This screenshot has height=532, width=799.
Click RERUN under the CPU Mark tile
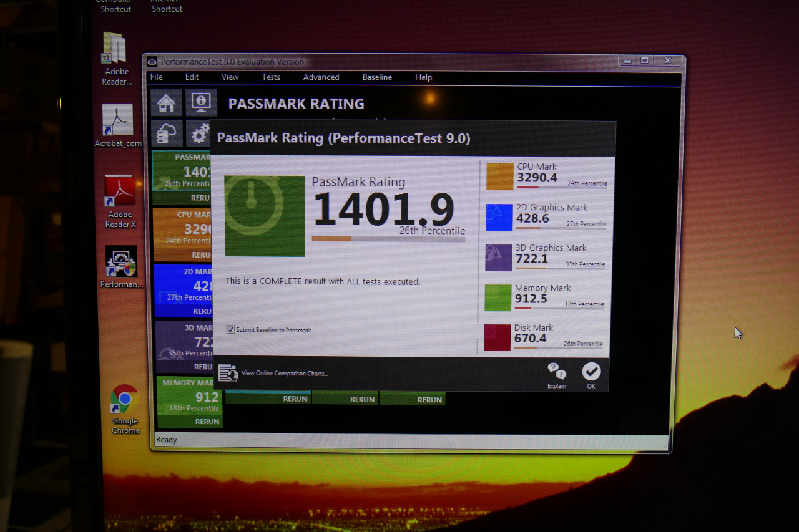(x=201, y=254)
